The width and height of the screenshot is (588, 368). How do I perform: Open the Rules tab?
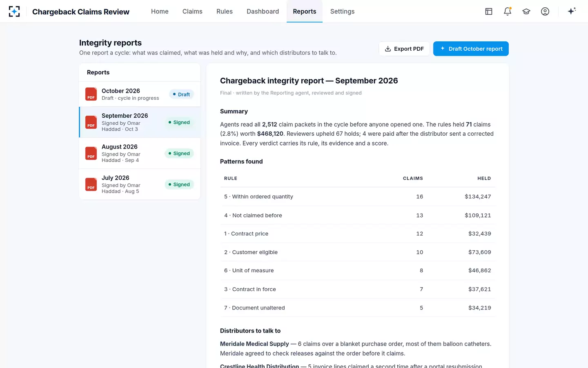(225, 11)
